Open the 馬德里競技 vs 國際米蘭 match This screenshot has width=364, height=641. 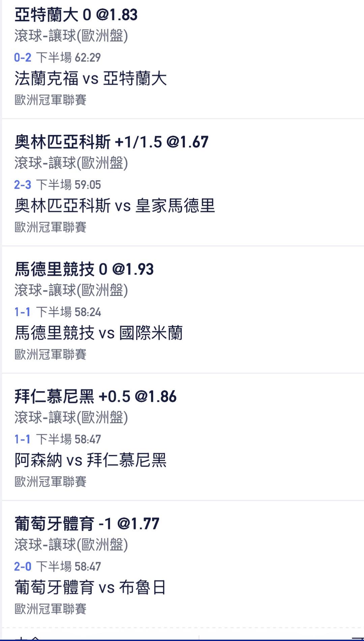click(x=98, y=333)
